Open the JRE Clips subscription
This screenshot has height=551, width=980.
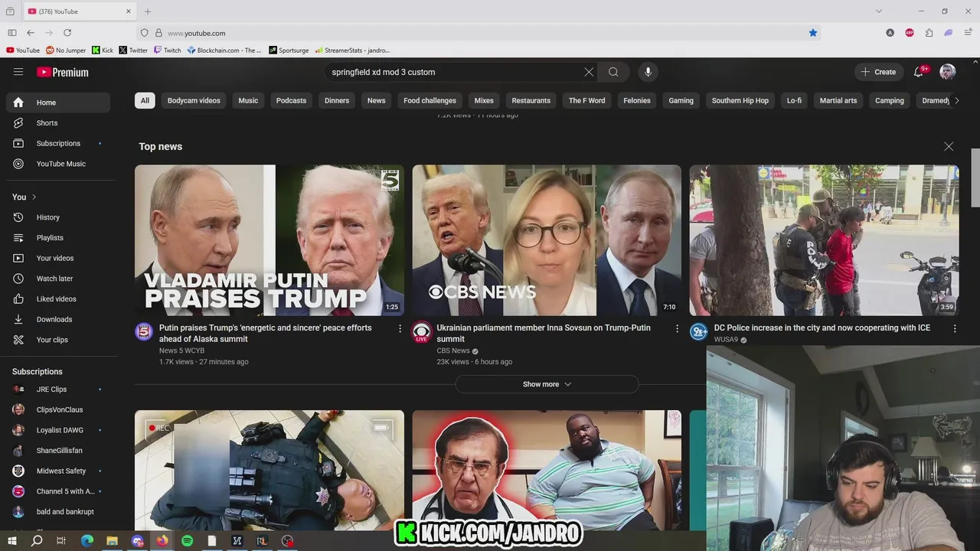pyautogui.click(x=58, y=390)
